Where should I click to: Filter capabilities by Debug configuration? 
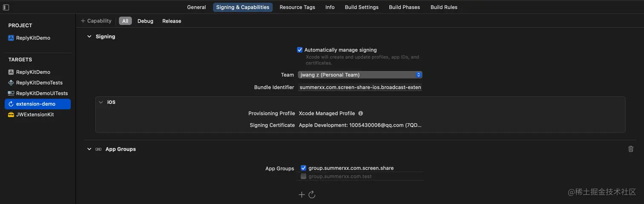coord(145,21)
